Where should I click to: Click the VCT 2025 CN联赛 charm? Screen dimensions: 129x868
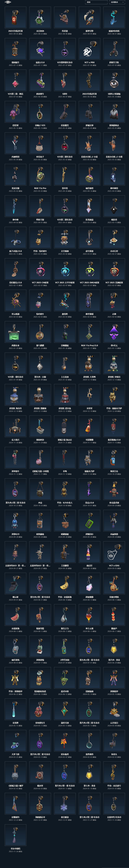40,269
